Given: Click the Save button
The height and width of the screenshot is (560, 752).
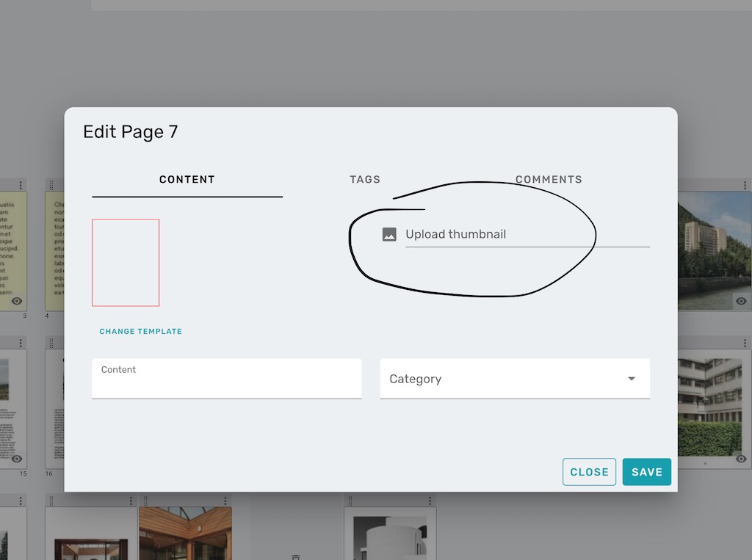Looking at the screenshot, I should point(646,472).
